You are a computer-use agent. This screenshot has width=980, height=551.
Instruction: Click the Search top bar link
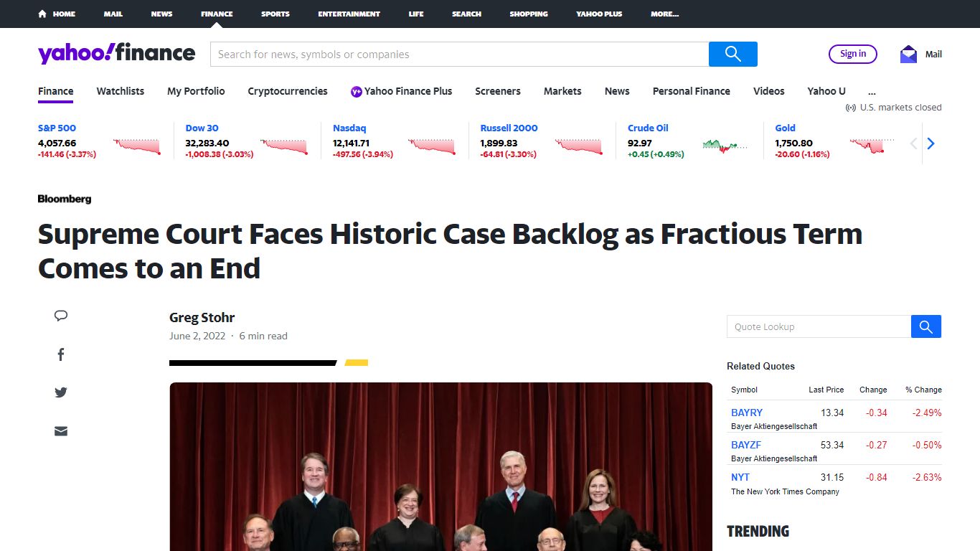[466, 14]
